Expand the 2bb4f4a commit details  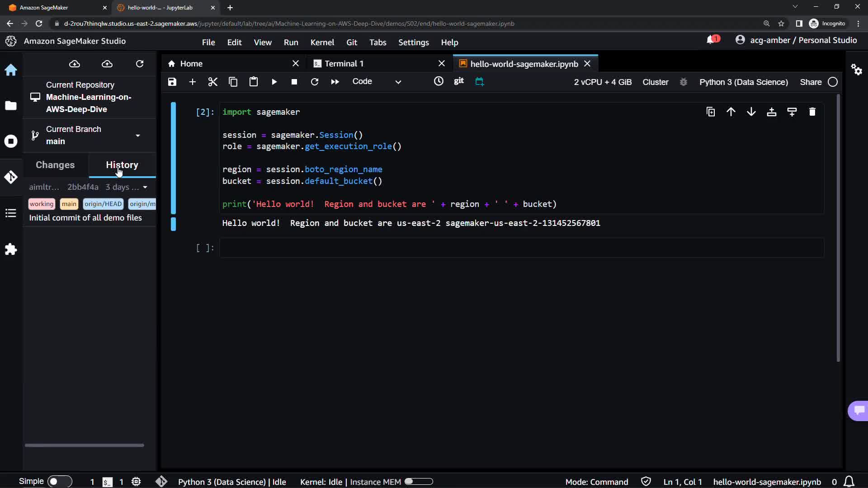point(145,187)
